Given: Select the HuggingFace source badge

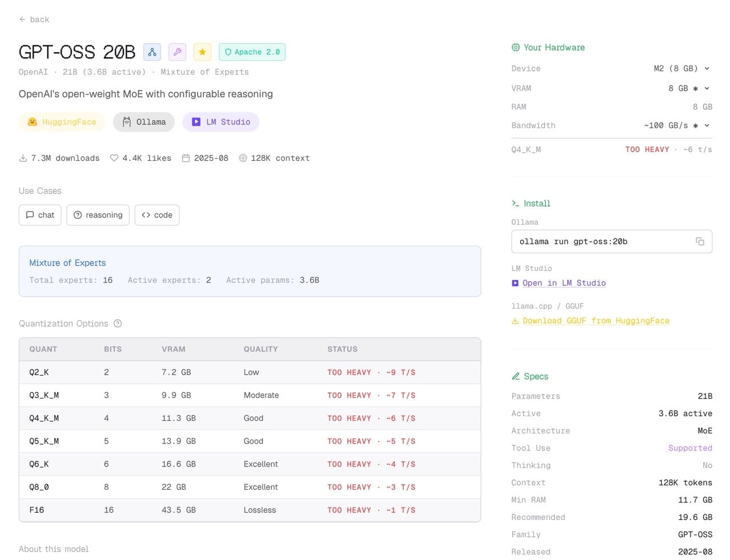Looking at the screenshot, I should (62, 121).
